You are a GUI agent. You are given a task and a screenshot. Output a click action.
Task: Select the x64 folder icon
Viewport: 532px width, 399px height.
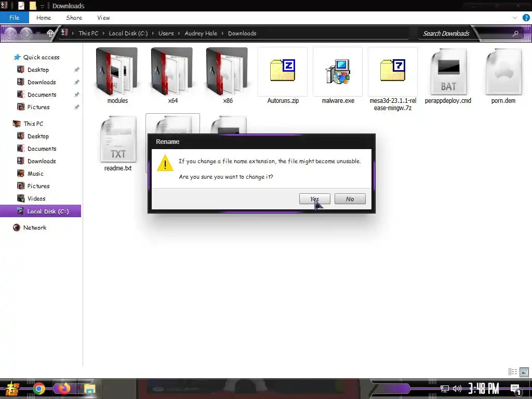172,71
